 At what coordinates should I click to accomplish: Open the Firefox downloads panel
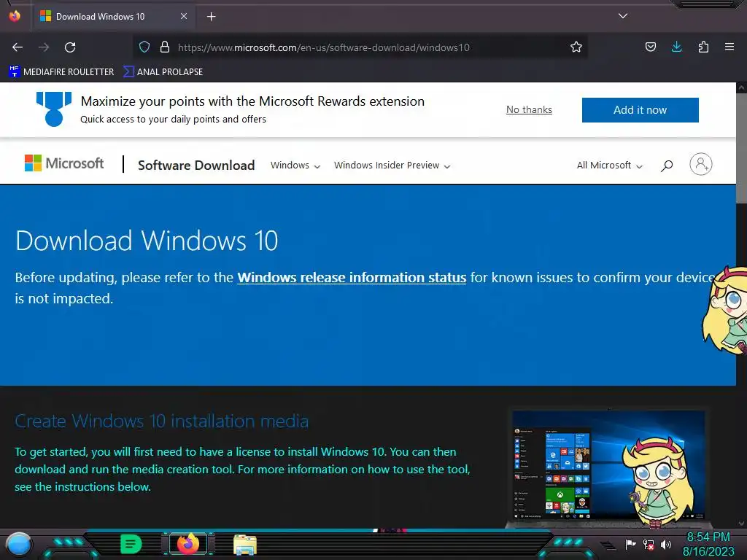pyautogui.click(x=676, y=47)
